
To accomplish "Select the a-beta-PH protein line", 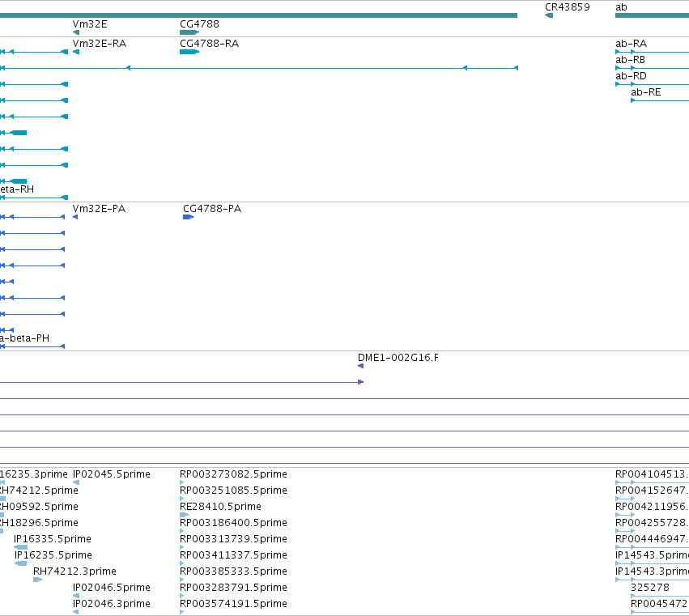I will coord(32,346).
